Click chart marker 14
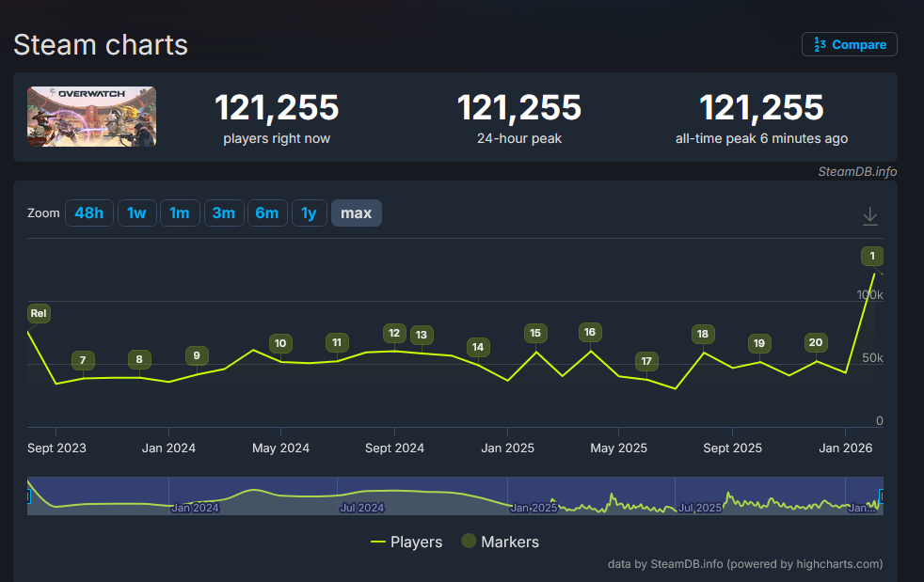 point(478,348)
